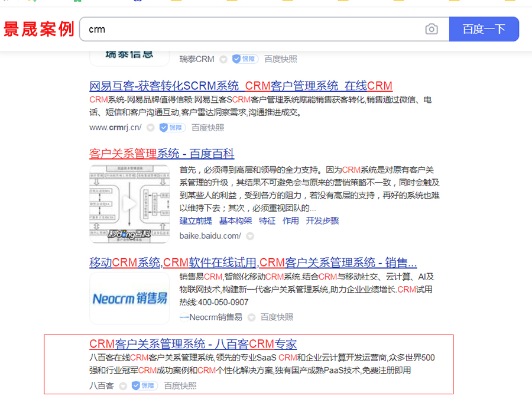Expand dropdown arrow next to 八百客

point(123,386)
